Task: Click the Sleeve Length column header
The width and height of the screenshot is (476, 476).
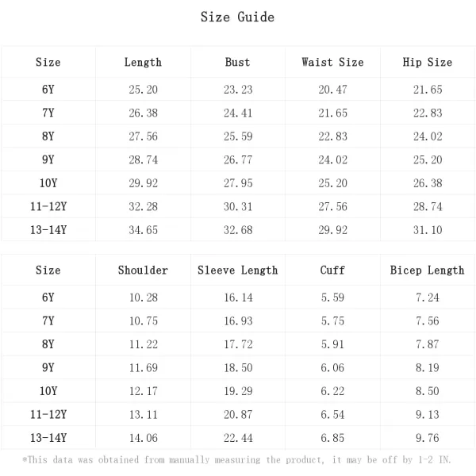Action: pyautogui.click(x=237, y=271)
